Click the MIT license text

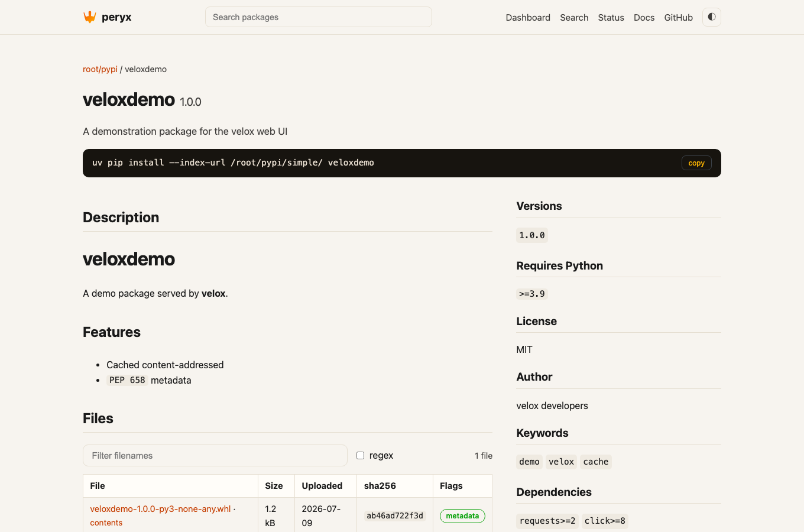tap(524, 349)
